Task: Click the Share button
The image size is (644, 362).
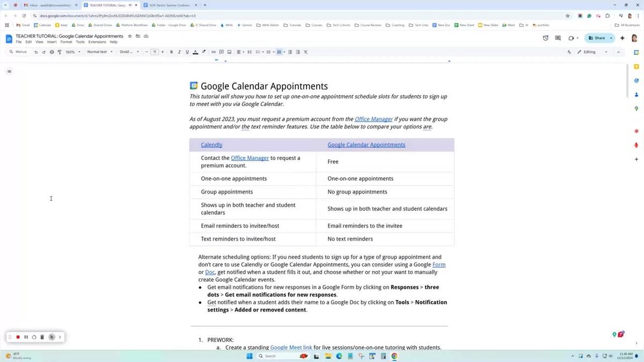Action: [597, 38]
